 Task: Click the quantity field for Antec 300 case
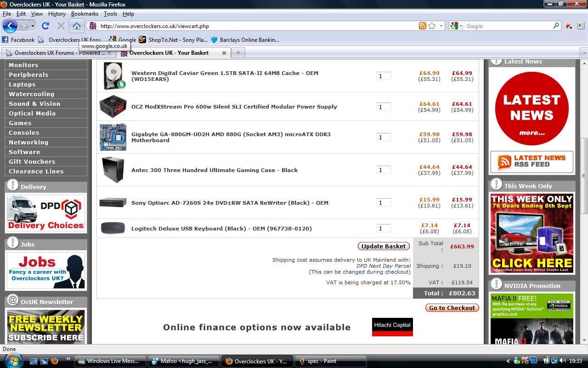pos(384,170)
